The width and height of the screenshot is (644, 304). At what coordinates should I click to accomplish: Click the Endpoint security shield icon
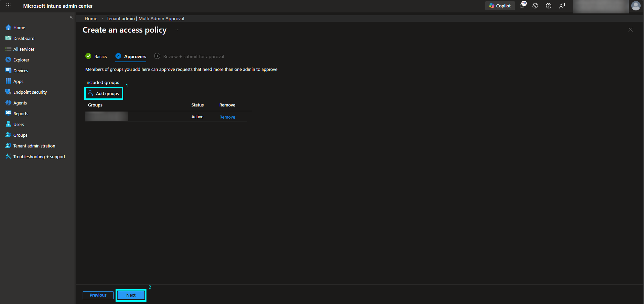(8, 92)
